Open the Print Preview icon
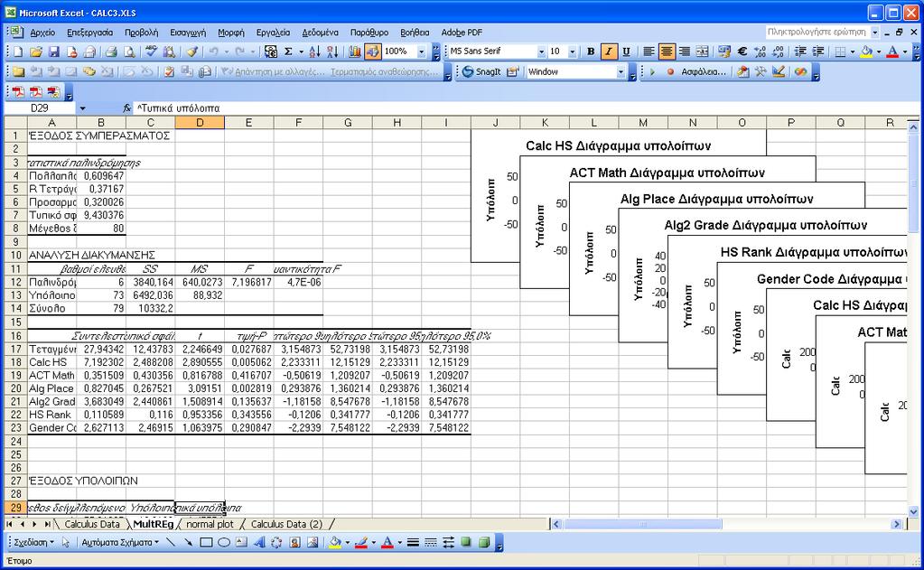The width and height of the screenshot is (924, 570). click(x=129, y=51)
